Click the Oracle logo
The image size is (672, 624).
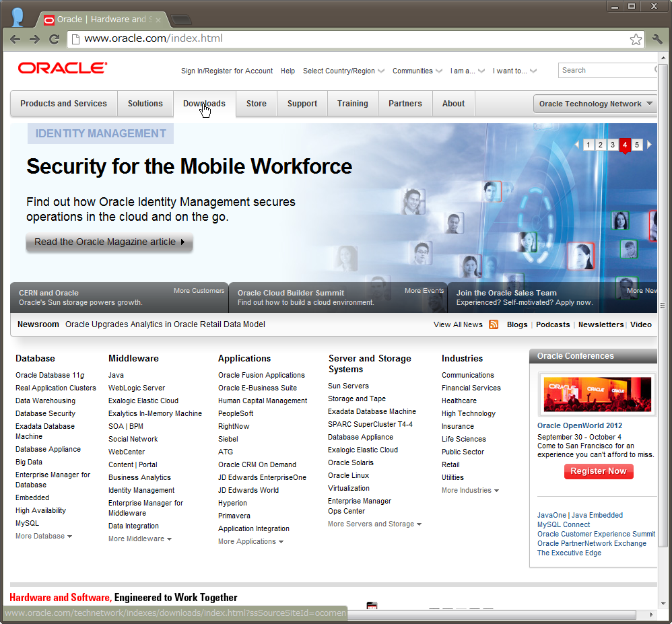62,68
